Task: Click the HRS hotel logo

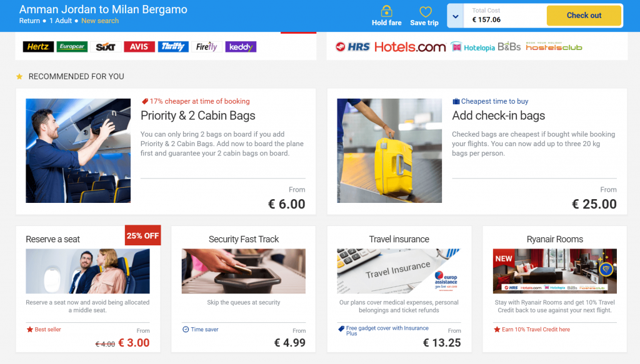Action: 352,47
